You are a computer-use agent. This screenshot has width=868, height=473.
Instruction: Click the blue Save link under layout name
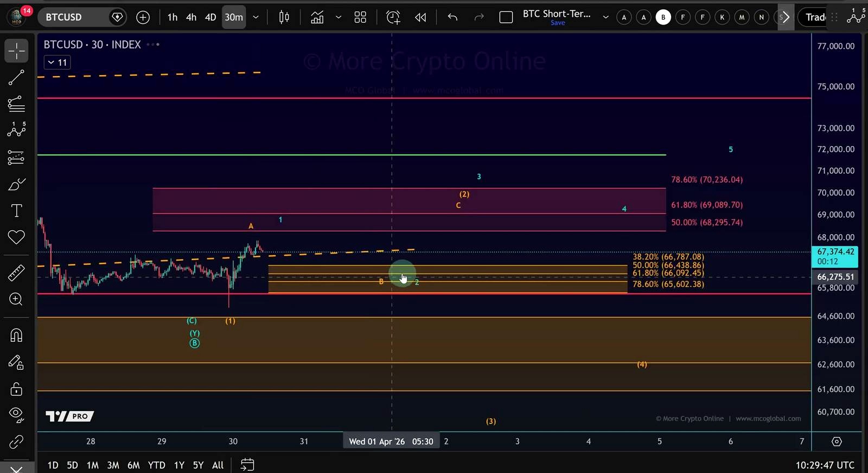point(558,23)
